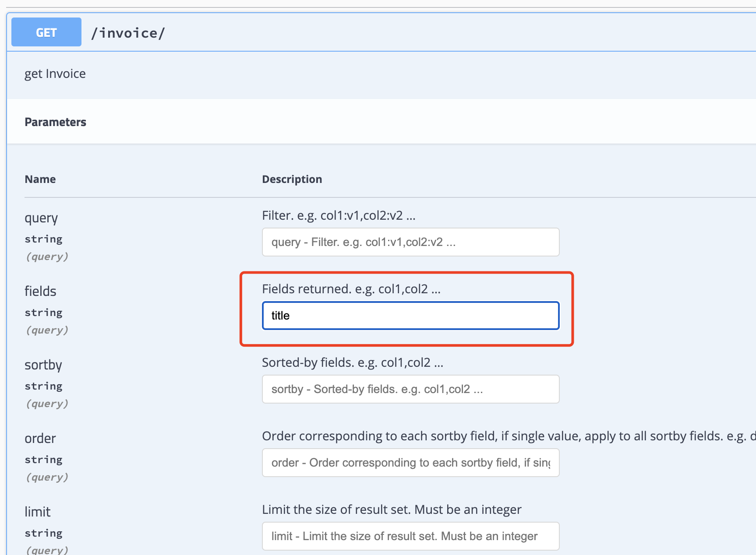Click the sortby parameter name label
The width and height of the screenshot is (756, 555).
(x=43, y=365)
